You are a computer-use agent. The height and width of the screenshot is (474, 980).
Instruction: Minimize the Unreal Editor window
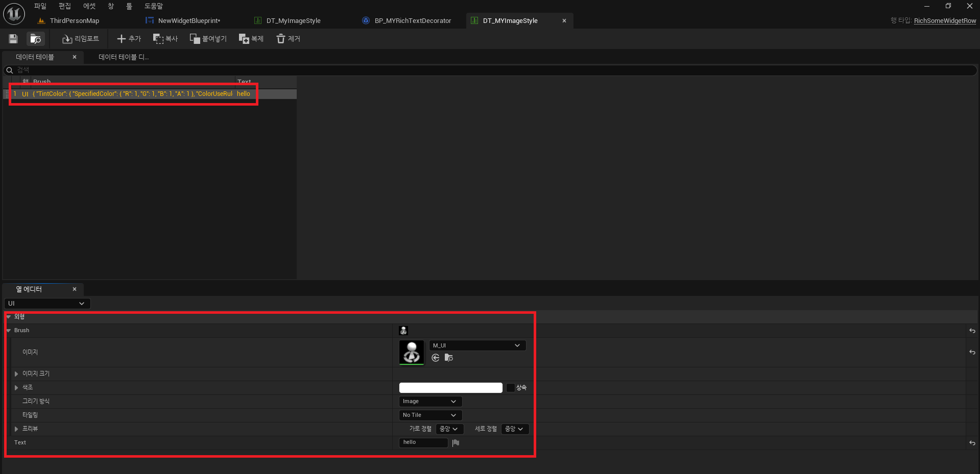[x=927, y=6]
